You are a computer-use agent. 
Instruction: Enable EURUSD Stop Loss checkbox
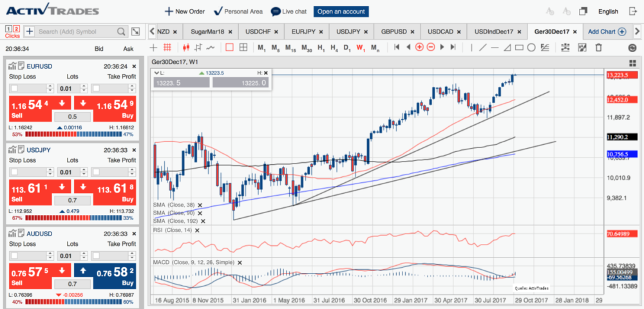[x=14, y=88]
